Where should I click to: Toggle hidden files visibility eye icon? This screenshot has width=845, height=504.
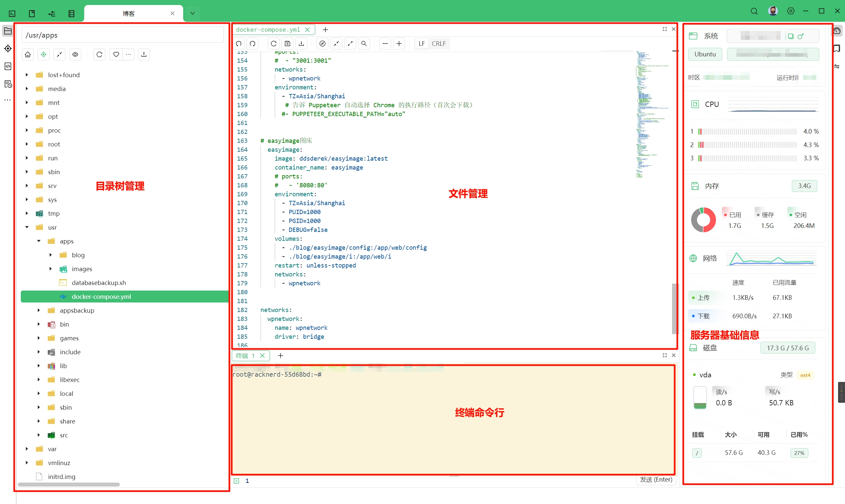[x=75, y=54]
